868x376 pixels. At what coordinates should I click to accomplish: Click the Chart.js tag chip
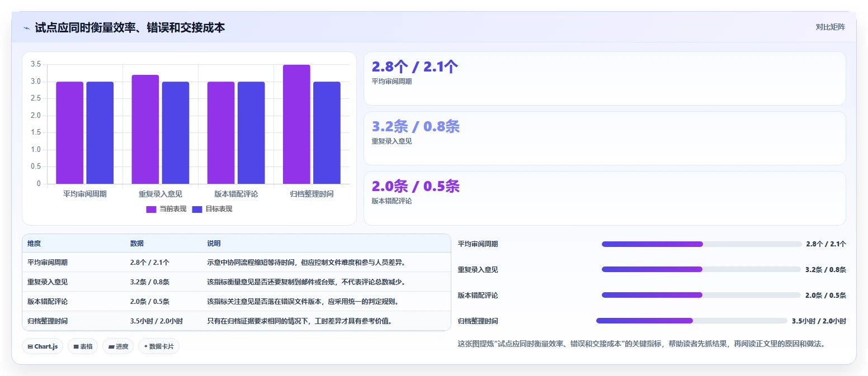tap(43, 346)
